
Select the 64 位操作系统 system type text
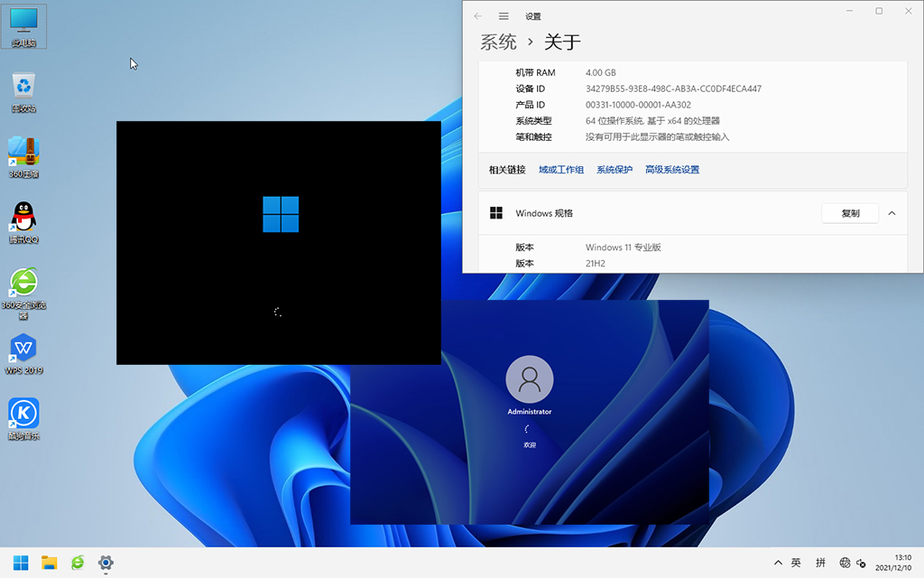coord(652,120)
